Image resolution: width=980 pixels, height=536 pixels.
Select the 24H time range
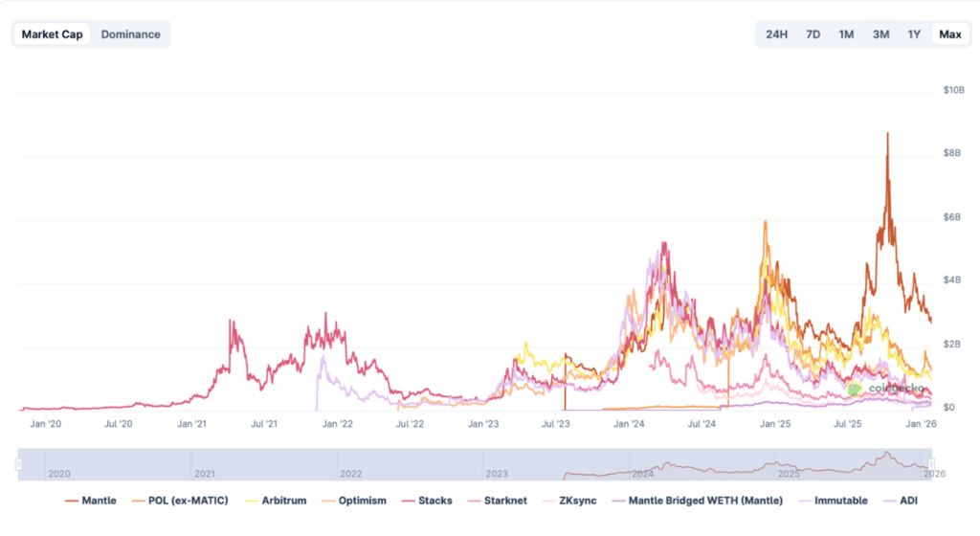pyautogui.click(x=776, y=34)
